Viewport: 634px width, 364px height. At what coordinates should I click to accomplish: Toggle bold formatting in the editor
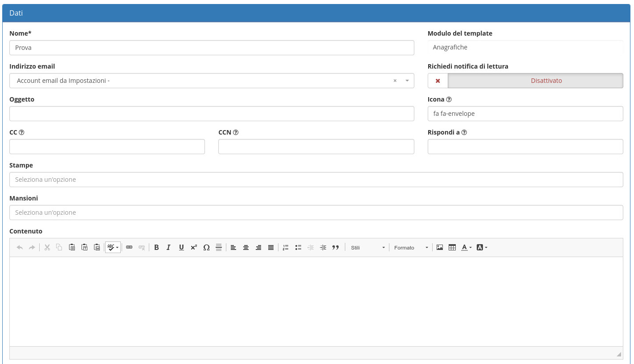[x=156, y=247]
